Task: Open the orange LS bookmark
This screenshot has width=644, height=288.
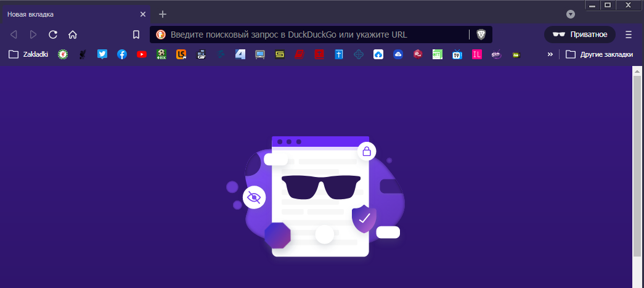Action: [181, 54]
